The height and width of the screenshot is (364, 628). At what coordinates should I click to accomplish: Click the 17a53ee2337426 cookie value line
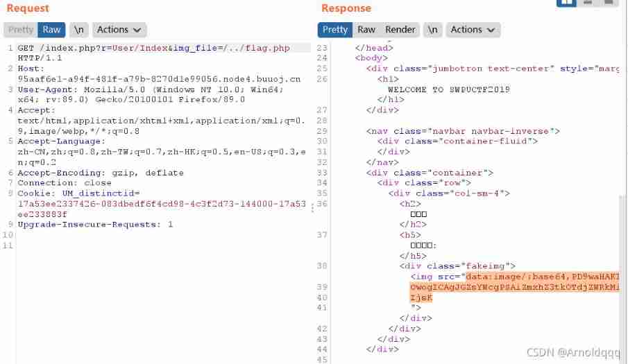click(x=162, y=204)
